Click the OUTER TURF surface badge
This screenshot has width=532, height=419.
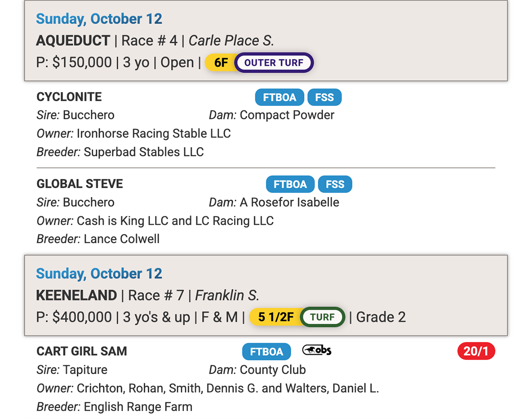tap(274, 62)
